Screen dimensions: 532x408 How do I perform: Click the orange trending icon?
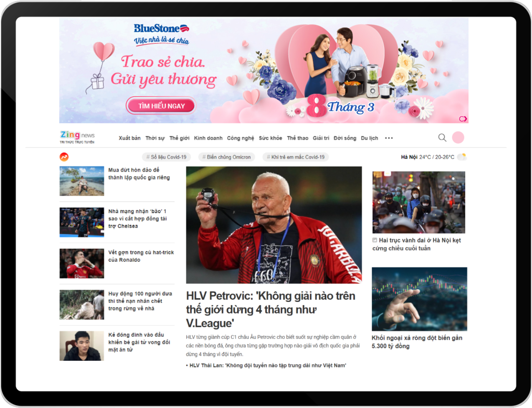click(x=64, y=157)
